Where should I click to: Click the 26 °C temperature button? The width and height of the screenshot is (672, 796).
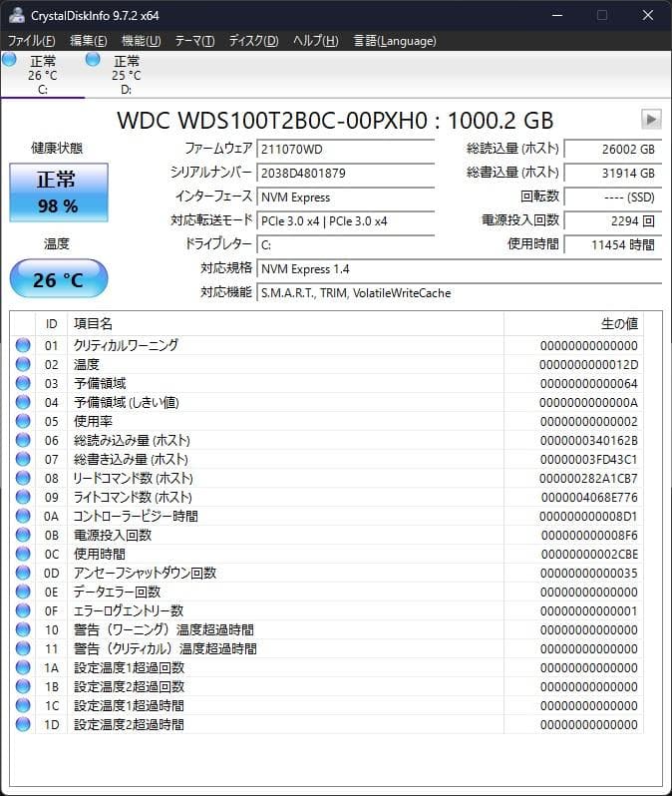[59, 278]
